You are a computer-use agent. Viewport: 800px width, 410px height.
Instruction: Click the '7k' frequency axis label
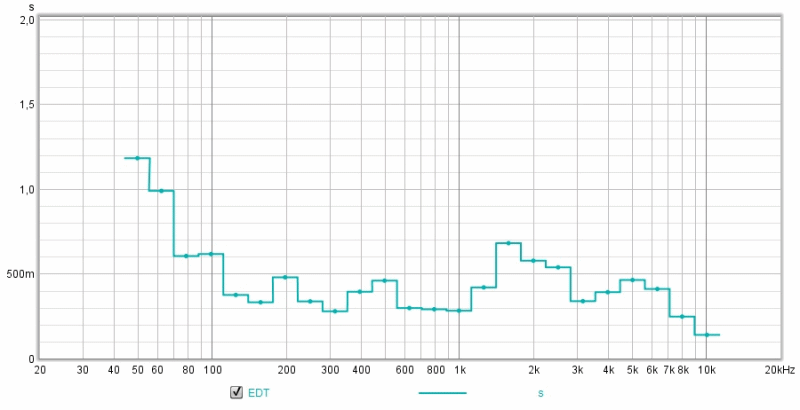click(x=669, y=370)
